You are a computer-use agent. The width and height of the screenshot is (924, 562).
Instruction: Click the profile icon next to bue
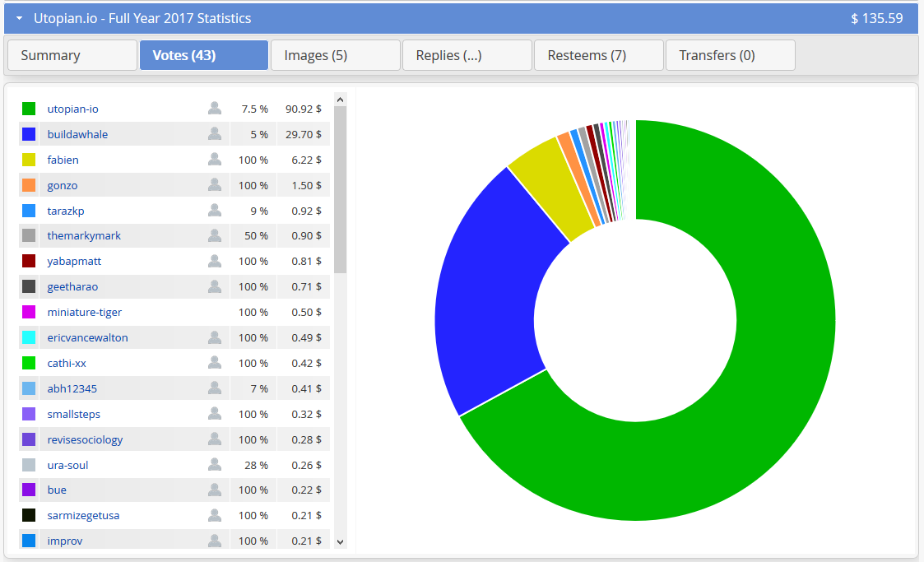point(215,490)
